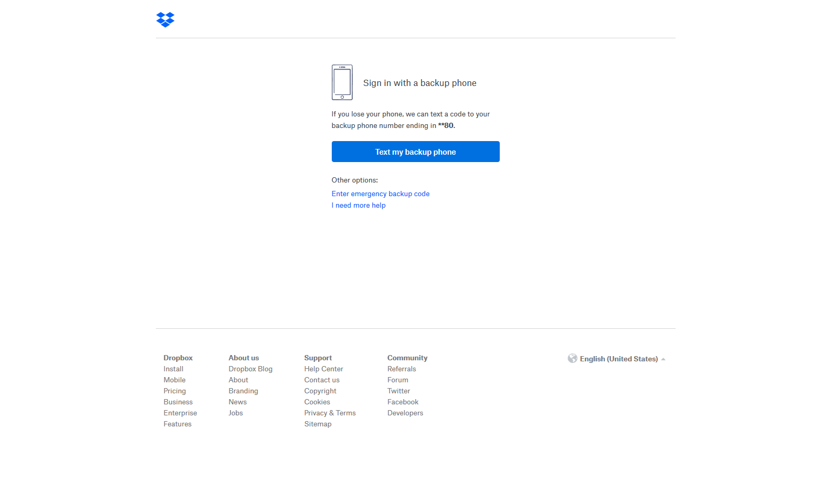Click the Contact us link
Viewport: 831px width, 504px height.
(322, 380)
